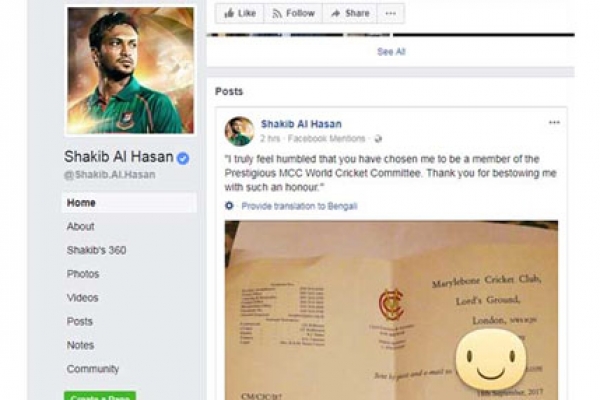Viewport: 600px width, 400px height.
Task: Click See All link
Action: tap(391, 52)
